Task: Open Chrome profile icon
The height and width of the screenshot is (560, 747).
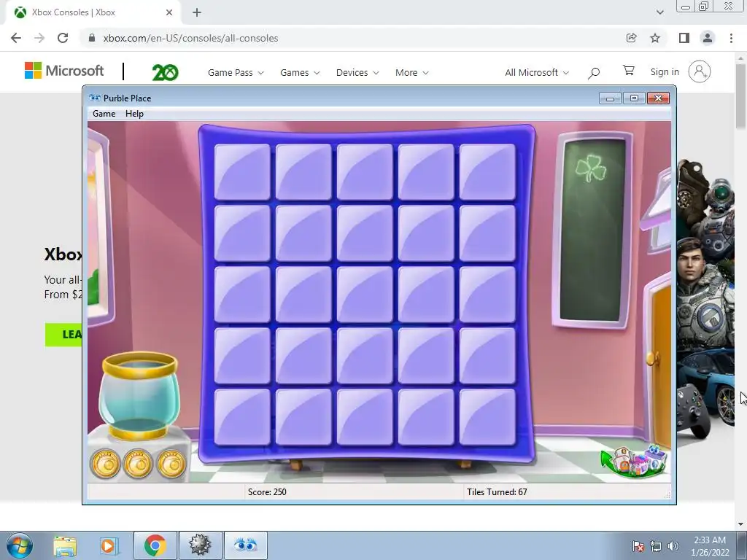Action: click(x=708, y=38)
